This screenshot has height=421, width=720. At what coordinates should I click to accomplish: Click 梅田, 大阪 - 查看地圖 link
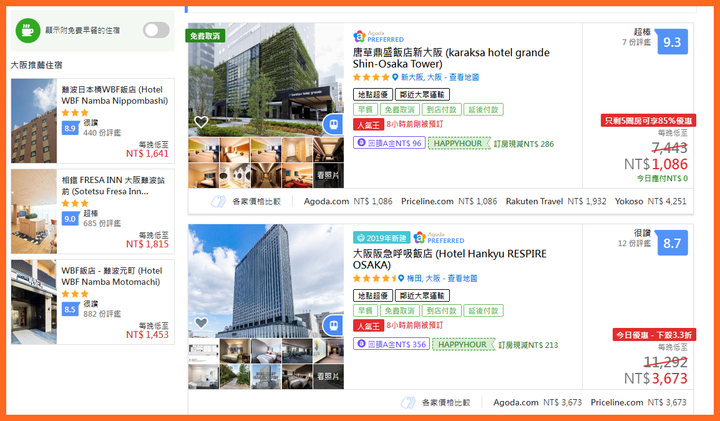coord(442,278)
